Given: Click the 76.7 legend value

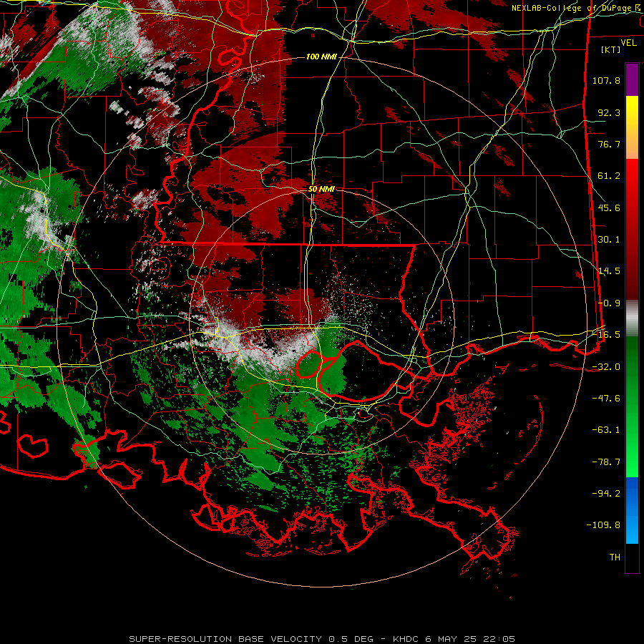Looking at the screenshot, I should 609,144.
